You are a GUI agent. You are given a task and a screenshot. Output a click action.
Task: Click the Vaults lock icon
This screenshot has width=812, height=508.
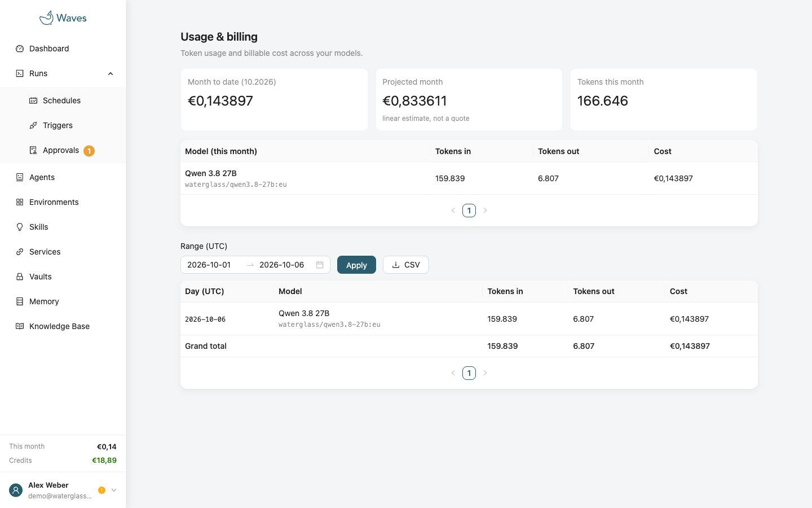click(x=20, y=277)
